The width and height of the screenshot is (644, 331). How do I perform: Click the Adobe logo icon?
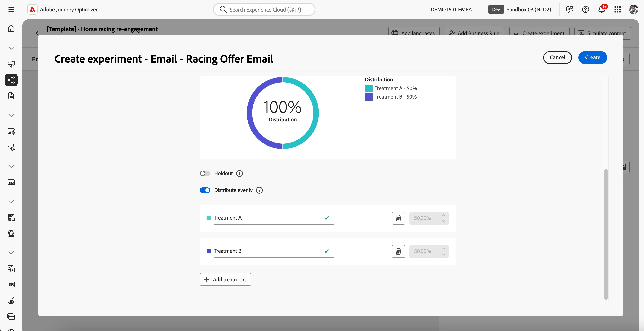tap(32, 9)
